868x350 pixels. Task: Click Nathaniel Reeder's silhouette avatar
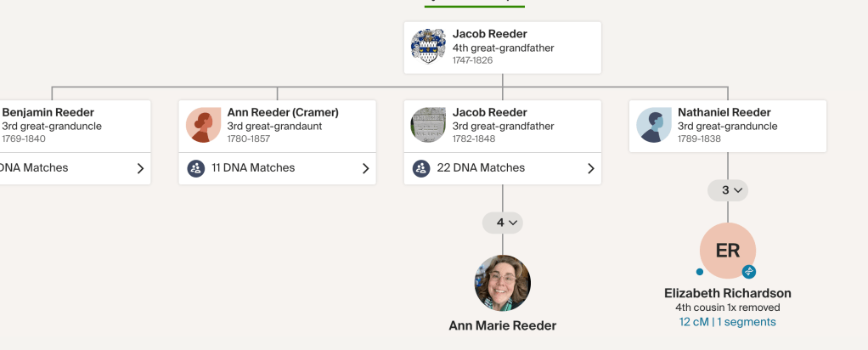[654, 125]
